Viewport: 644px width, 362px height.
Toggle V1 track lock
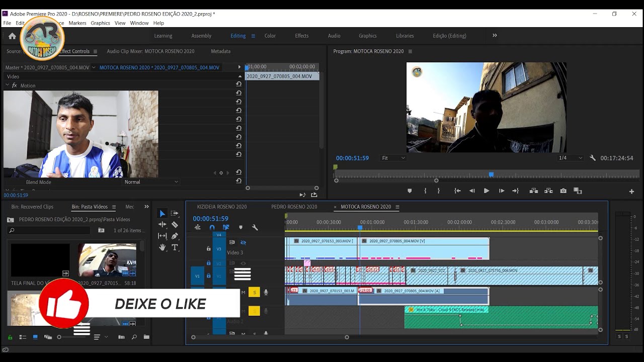[208, 276]
